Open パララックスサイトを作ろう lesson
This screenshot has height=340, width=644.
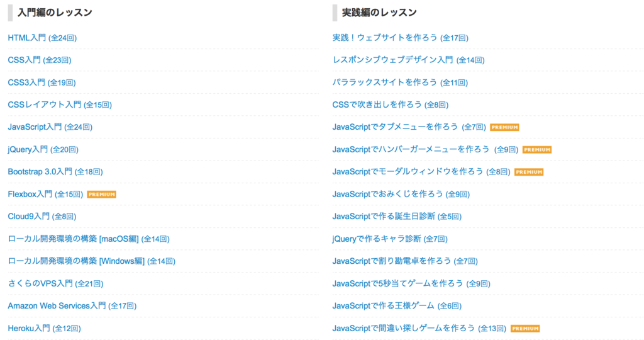(x=400, y=82)
